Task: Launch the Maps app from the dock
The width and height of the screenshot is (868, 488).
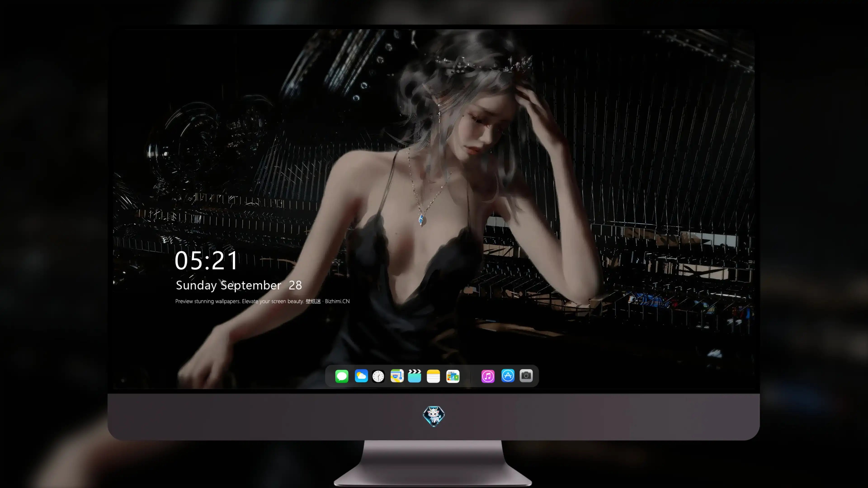Action: pos(397,376)
